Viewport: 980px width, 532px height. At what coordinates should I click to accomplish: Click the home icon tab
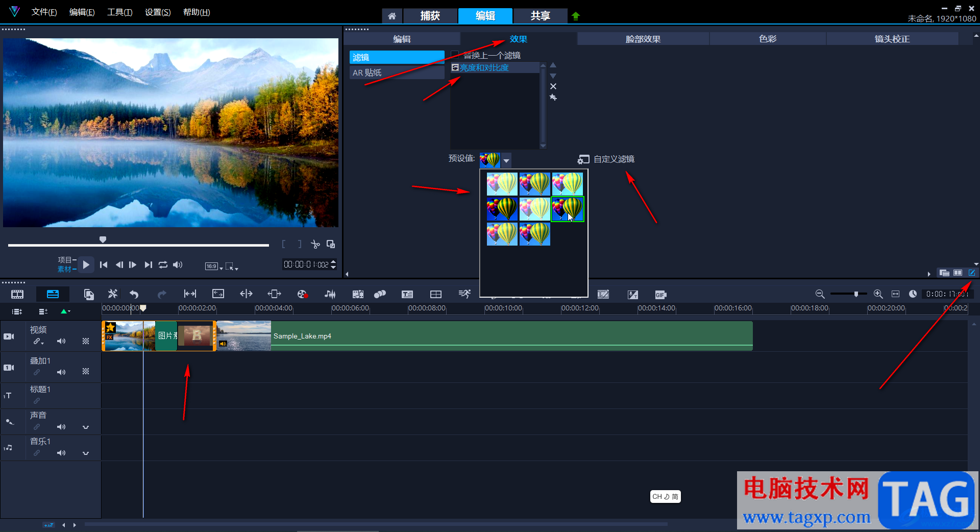click(392, 16)
